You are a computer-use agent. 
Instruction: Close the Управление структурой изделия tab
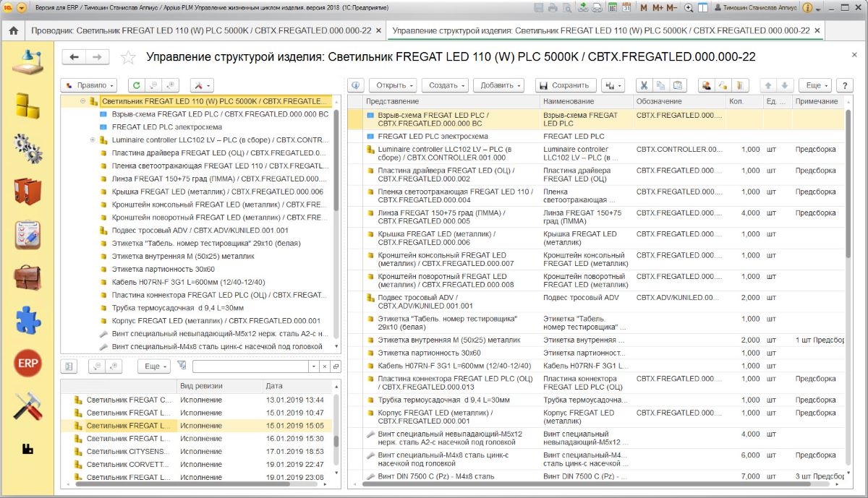pyautogui.click(x=817, y=31)
